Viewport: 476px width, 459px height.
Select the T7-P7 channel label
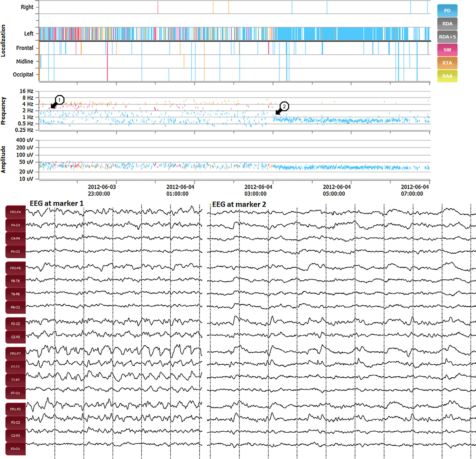click(x=16, y=380)
